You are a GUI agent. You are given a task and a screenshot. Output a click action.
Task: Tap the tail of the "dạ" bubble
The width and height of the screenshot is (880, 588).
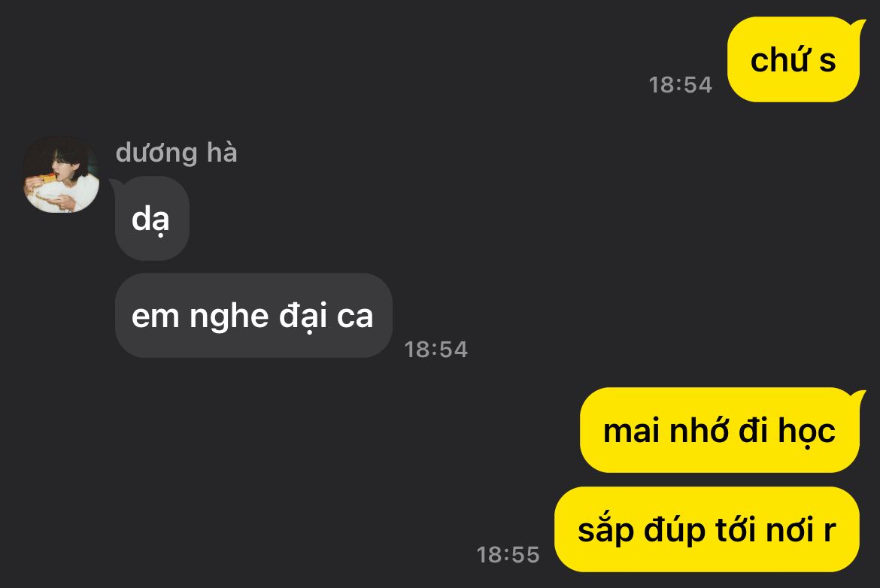pyautogui.click(x=115, y=186)
